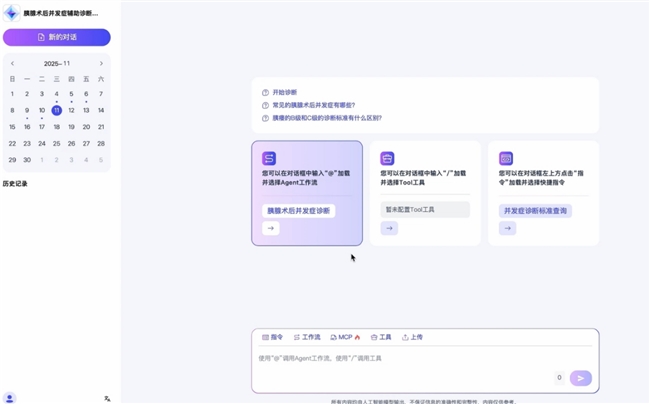
Task: Select the 胰腺术后并发症诊断 workflow chip
Action: point(298,211)
